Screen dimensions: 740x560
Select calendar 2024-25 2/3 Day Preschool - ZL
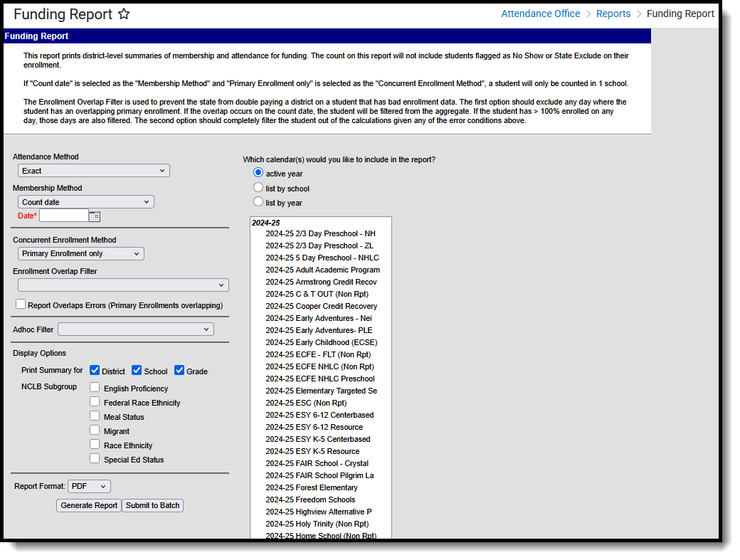[319, 245]
